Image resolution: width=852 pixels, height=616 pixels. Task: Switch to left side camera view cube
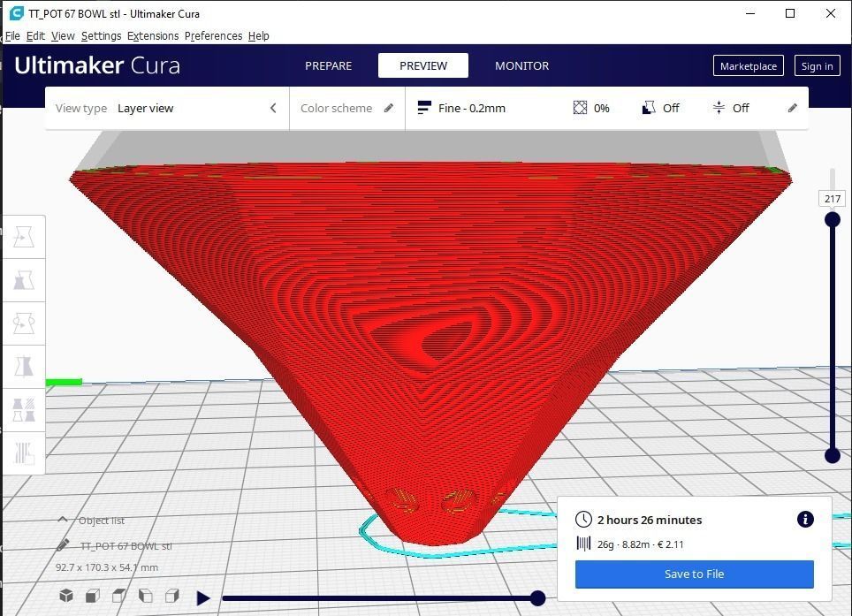[x=146, y=596]
